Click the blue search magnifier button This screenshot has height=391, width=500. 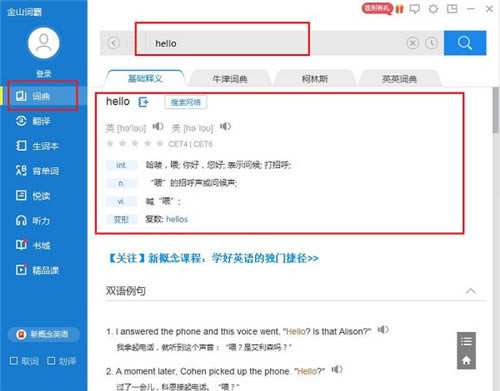[465, 43]
